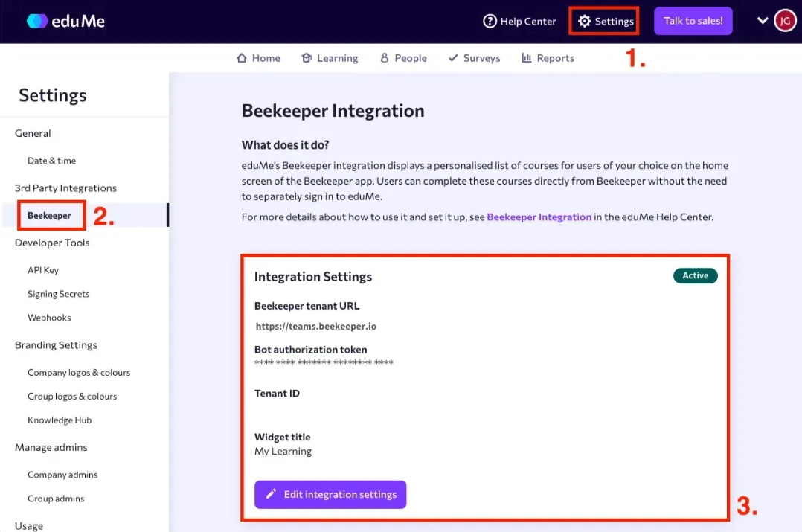
Task: Click the Developer Tools heading
Action: pos(52,243)
